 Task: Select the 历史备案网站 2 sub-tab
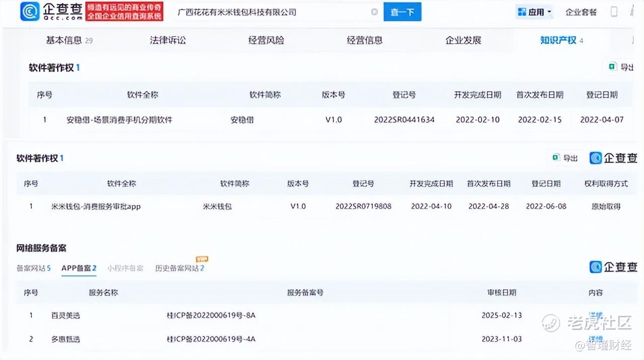click(180, 268)
